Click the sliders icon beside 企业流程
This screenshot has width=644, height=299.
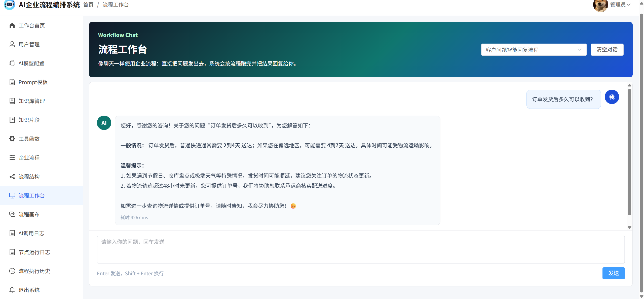tap(12, 158)
